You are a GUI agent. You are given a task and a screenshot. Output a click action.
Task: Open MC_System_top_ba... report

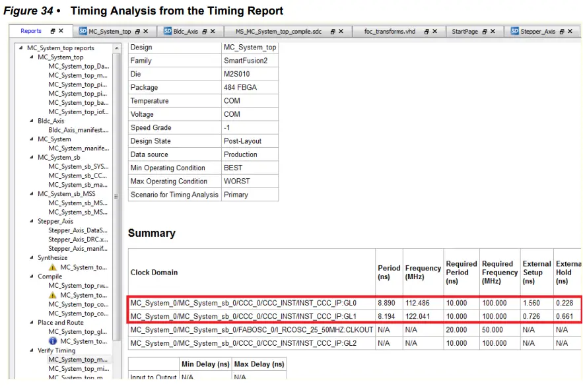tap(79, 102)
